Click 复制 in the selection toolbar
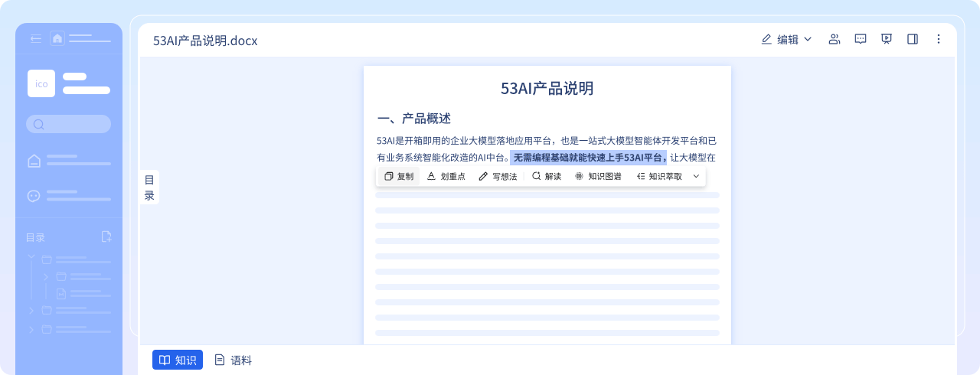 (x=399, y=176)
